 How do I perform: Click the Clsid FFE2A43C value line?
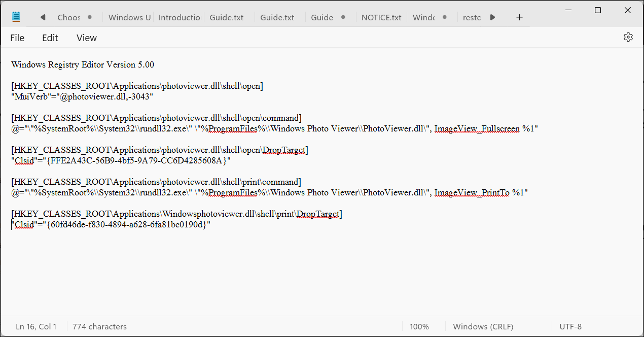pos(121,160)
